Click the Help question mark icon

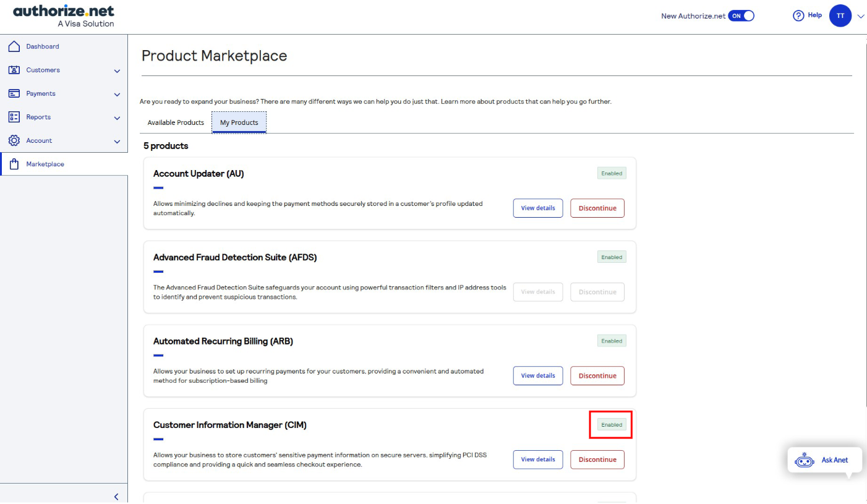click(798, 16)
